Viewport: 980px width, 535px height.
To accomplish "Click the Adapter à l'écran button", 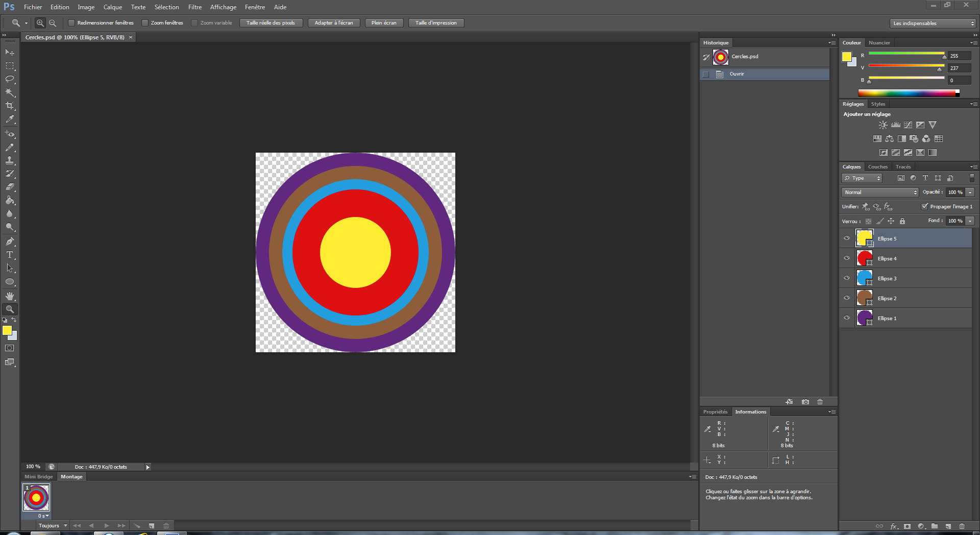I will pyautogui.click(x=334, y=23).
